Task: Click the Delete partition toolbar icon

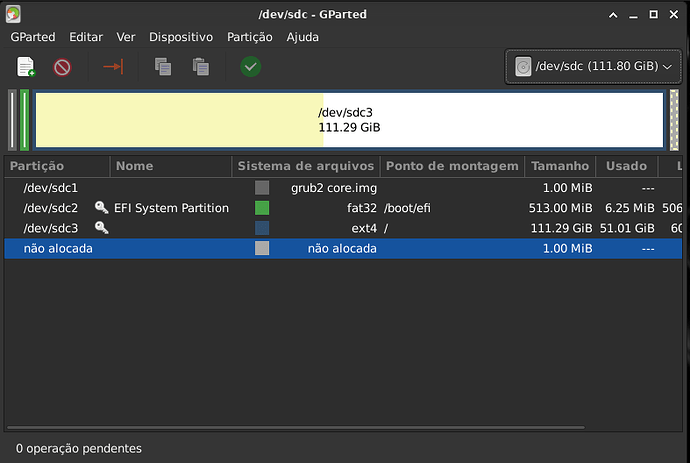Action: (62, 67)
